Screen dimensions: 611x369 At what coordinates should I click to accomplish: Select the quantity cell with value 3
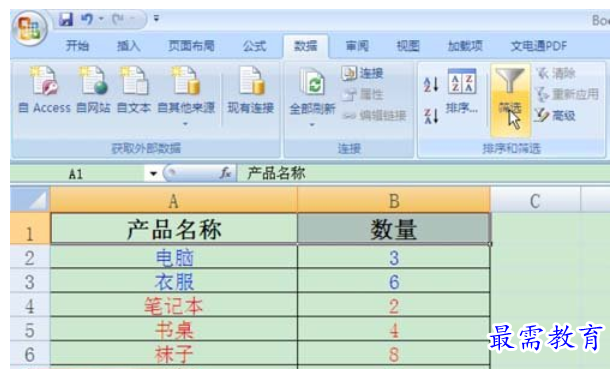pos(394,257)
